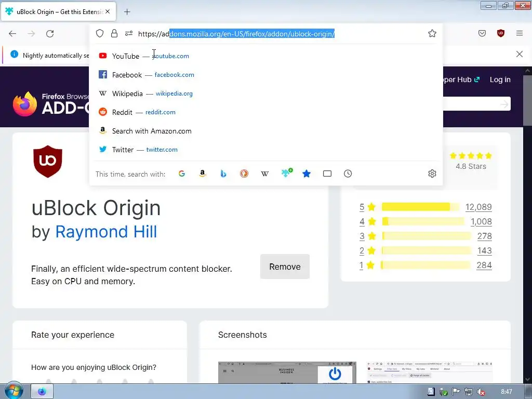Search open tabs with the tab icon
The width and height of the screenshot is (532, 399).
coord(327,174)
